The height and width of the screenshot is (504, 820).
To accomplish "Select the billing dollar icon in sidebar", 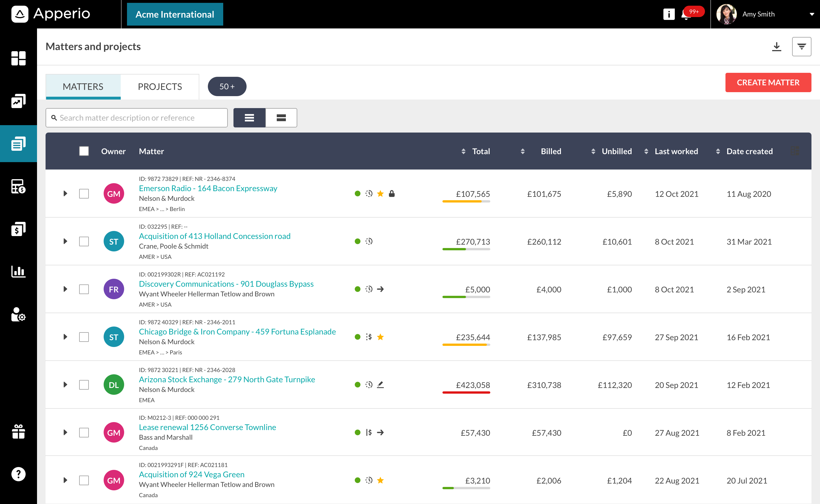I will pos(18,229).
